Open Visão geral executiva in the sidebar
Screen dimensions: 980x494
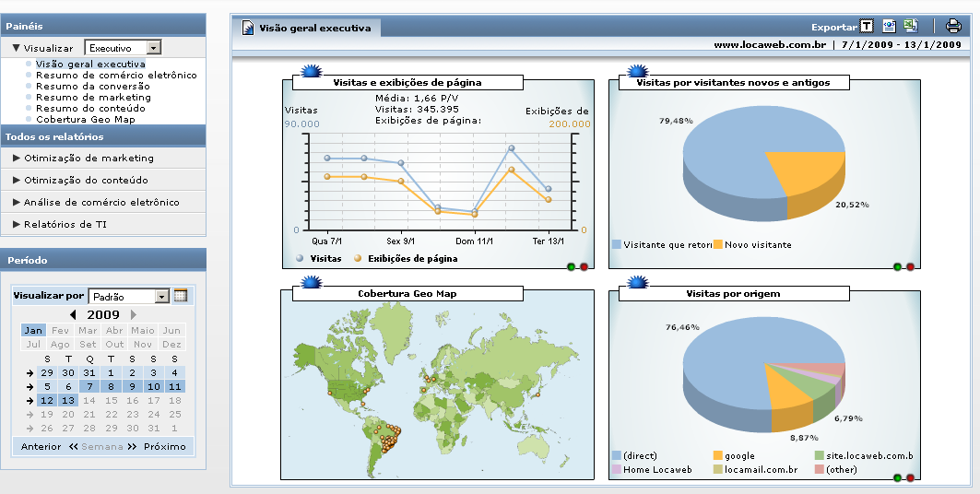(x=90, y=64)
